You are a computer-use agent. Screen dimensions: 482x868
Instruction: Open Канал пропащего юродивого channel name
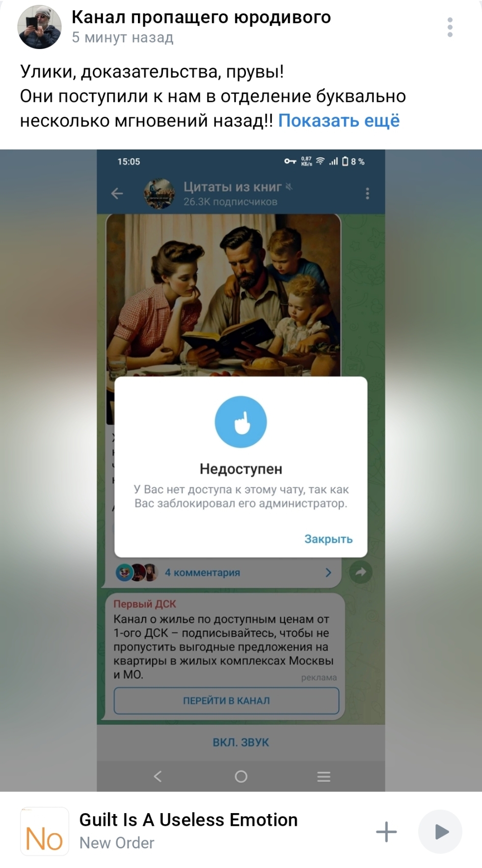pos(201,17)
